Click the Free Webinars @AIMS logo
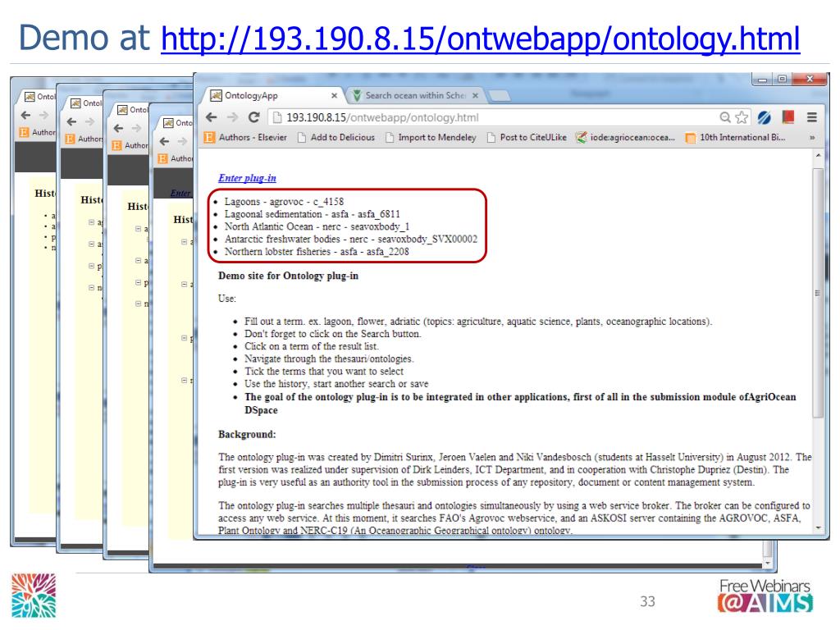840x630 pixels. point(765,596)
